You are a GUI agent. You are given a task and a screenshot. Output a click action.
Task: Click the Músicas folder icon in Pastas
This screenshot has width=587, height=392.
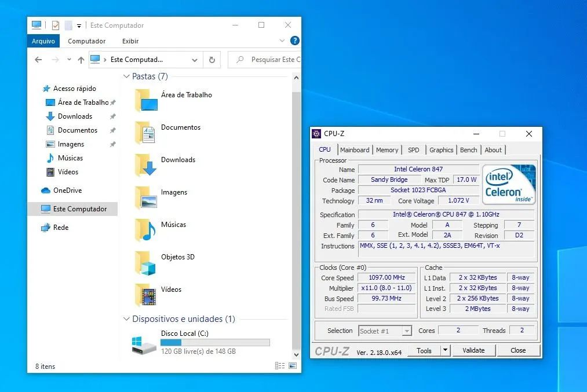click(x=145, y=230)
